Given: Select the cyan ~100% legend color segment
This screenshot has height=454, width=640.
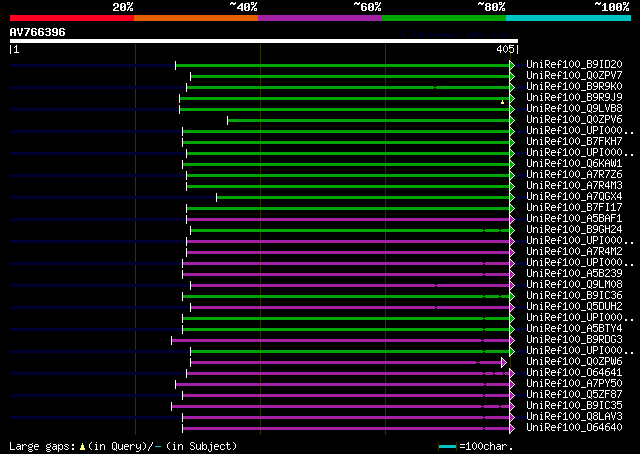Looking at the screenshot, I should 569,18.
